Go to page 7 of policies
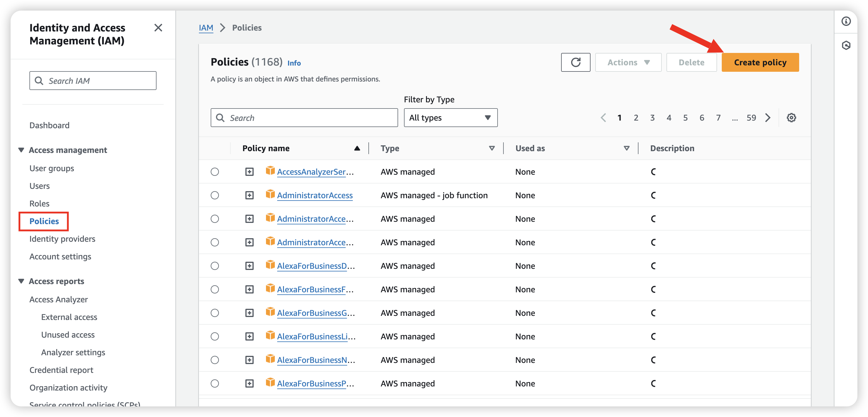This screenshot has height=417, width=868. (x=719, y=118)
